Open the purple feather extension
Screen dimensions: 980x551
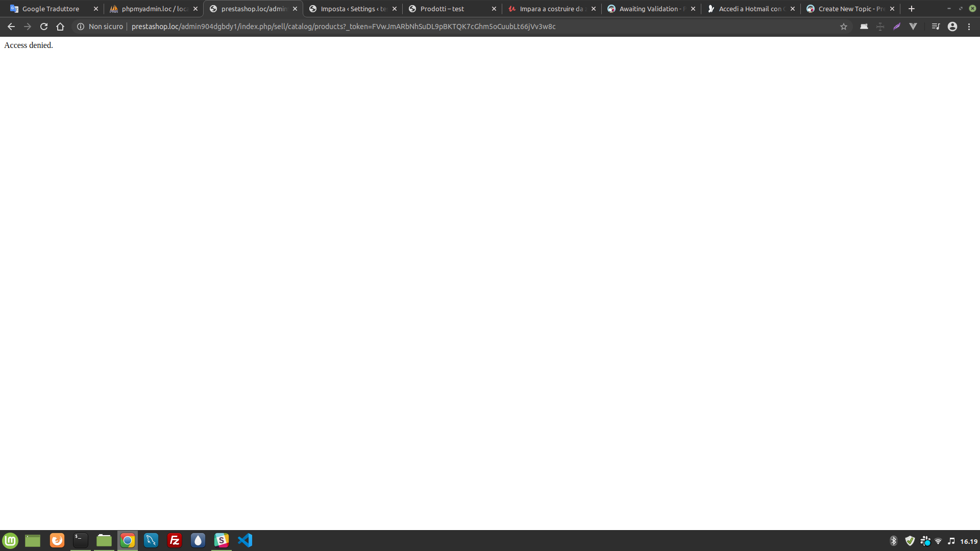pyautogui.click(x=897, y=27)
